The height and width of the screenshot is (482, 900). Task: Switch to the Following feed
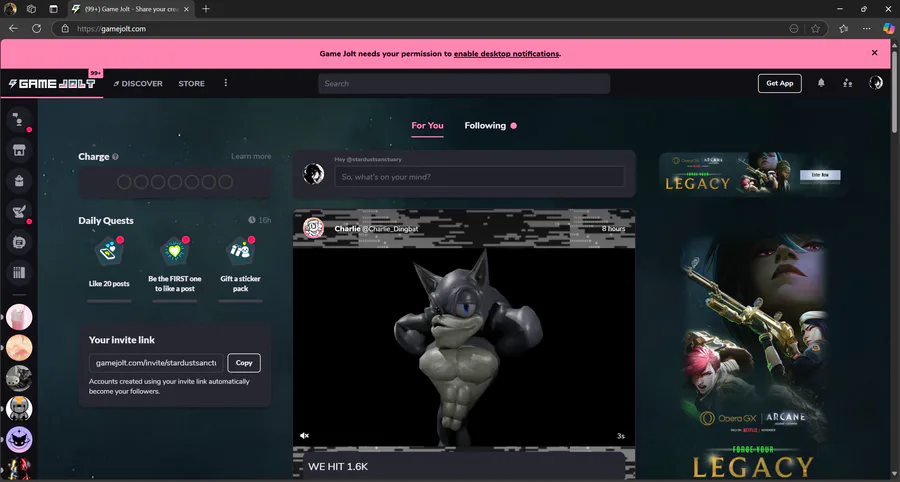pyautogui.click(x=485, y=126)
